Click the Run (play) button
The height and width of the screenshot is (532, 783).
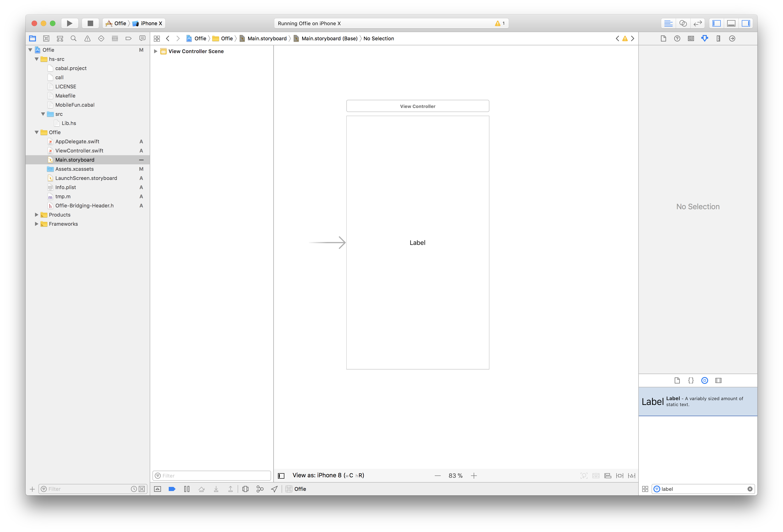69,23
